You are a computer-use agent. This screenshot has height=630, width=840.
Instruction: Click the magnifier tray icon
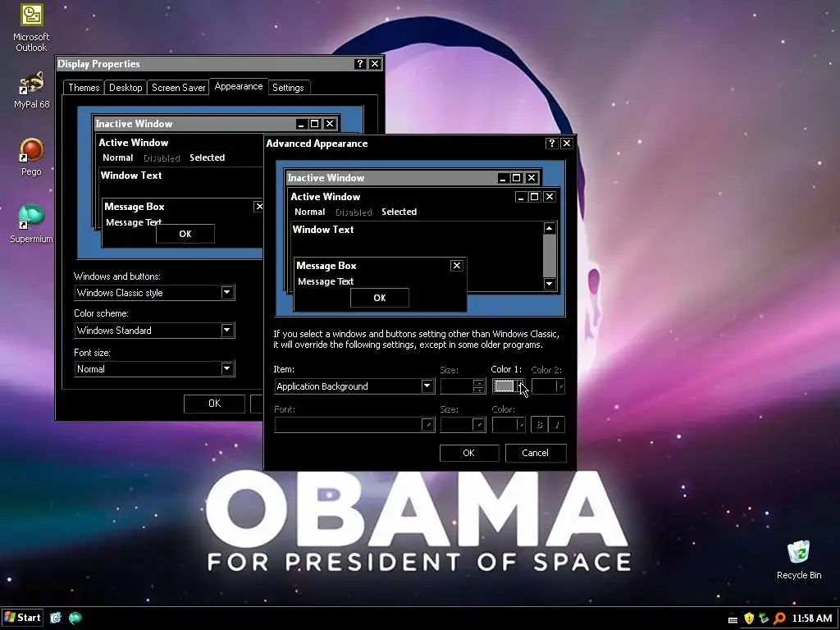[x=779, y=619]
